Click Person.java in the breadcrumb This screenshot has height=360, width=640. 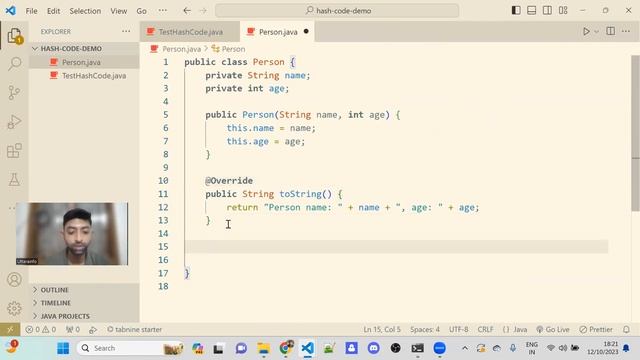point(181,49)
